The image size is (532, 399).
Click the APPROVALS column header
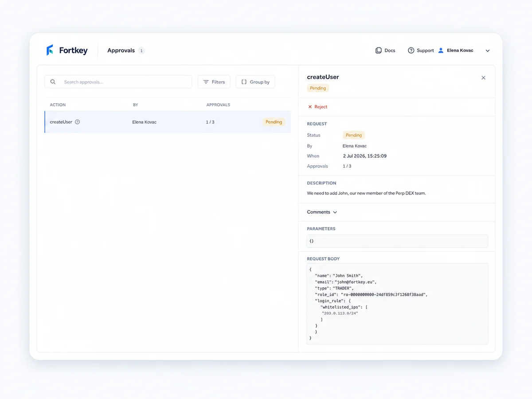click(x=218, y=105)
